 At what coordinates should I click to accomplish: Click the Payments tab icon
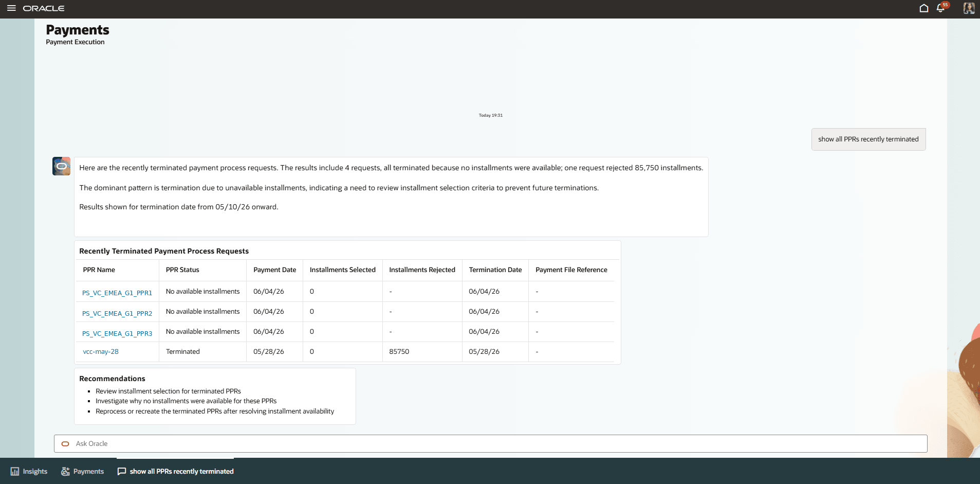pos(65,472)
